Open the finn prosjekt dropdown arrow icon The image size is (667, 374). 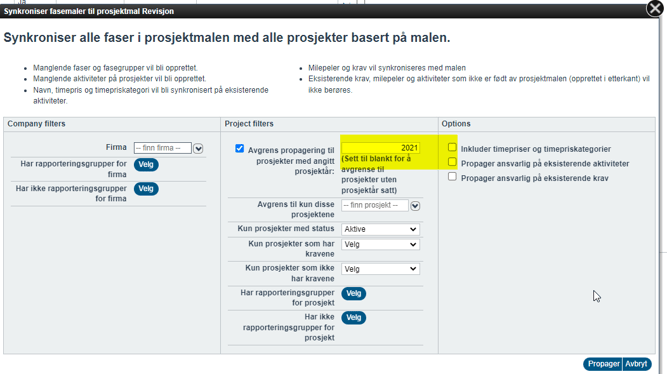415,206
